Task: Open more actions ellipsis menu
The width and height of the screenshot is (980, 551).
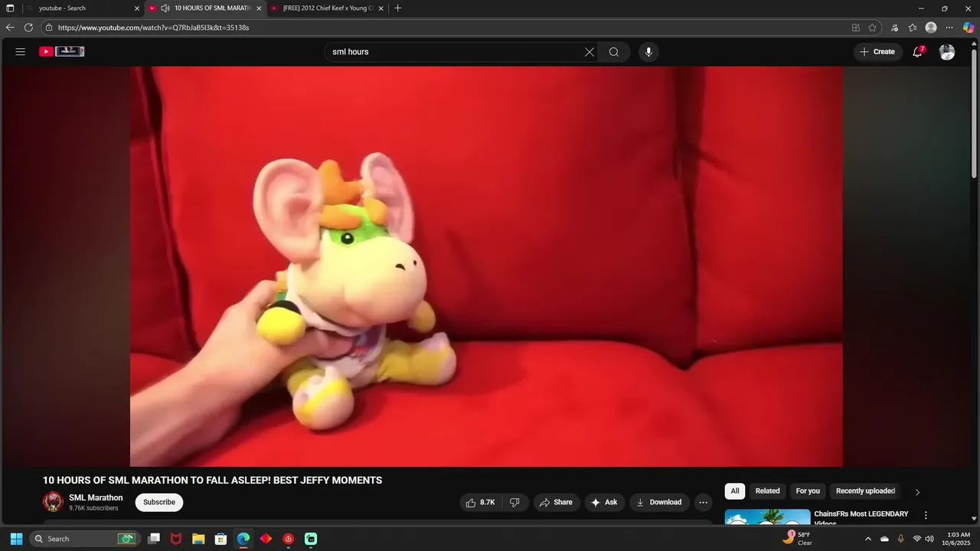Action: tap(703, 502)
